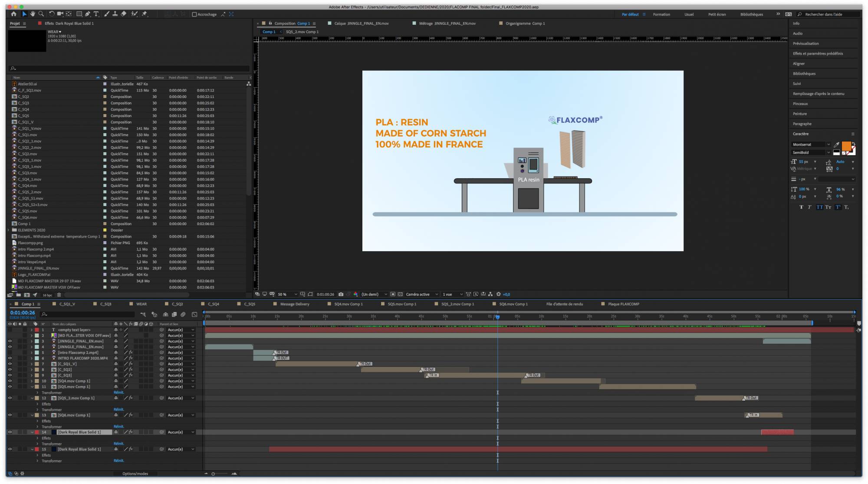Click the Home icon in toolbar
The width and height of the screenshot is (868, 484).
pos(13,14)
